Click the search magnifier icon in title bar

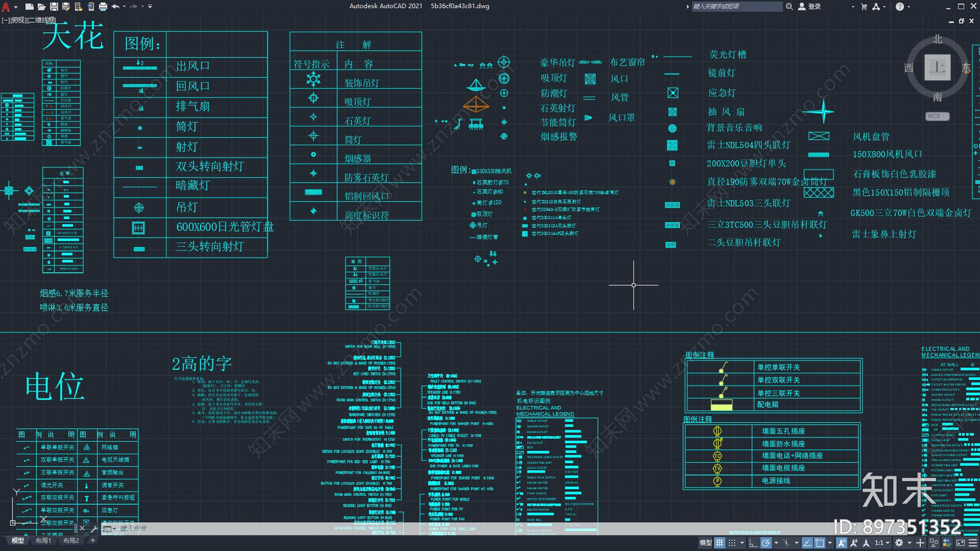pos(790,6)
